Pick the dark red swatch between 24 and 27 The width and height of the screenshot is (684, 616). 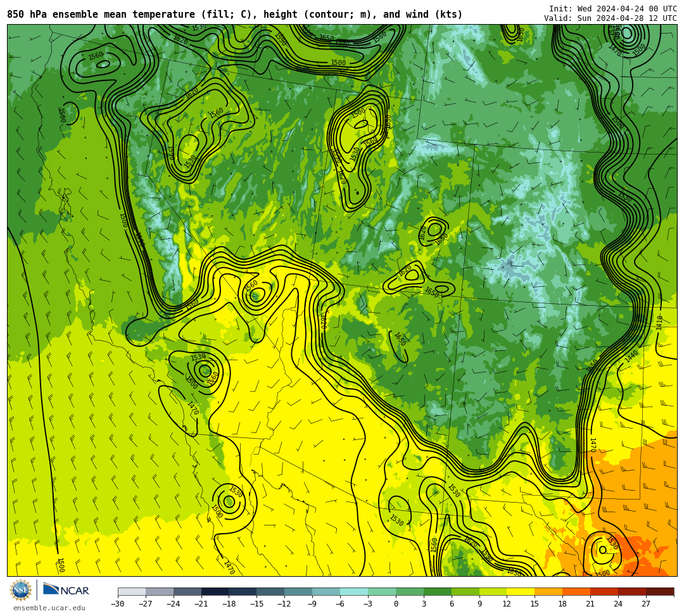pos(632,591)
